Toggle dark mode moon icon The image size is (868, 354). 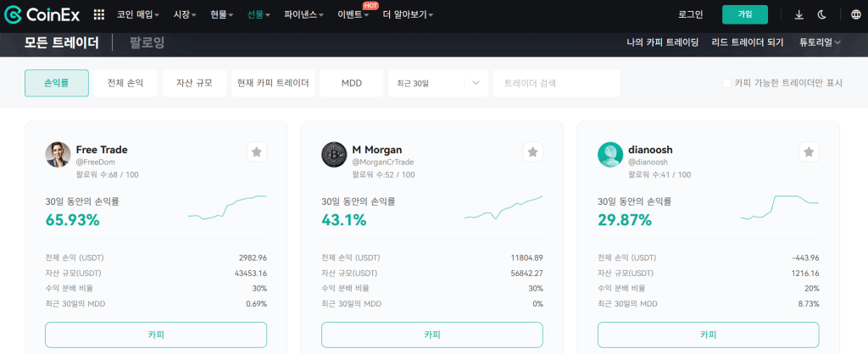tap(821, 14)
